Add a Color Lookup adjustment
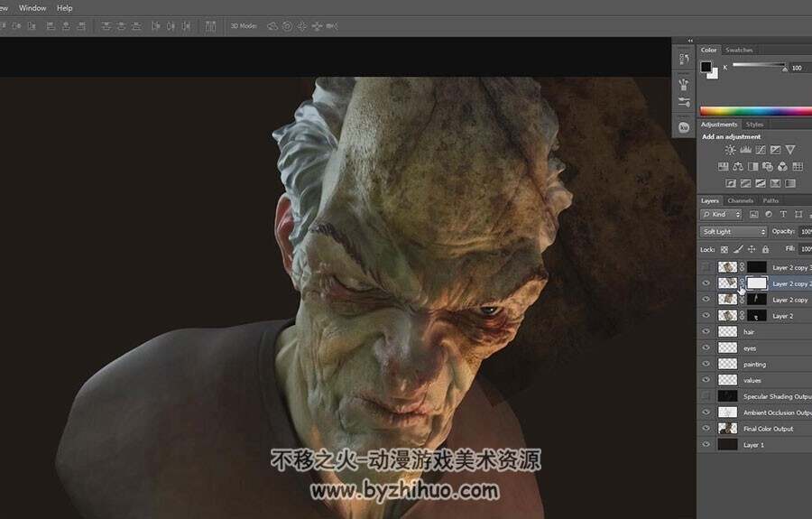The height and width of the screenshot is (519, 812). (x=798, y=167)
